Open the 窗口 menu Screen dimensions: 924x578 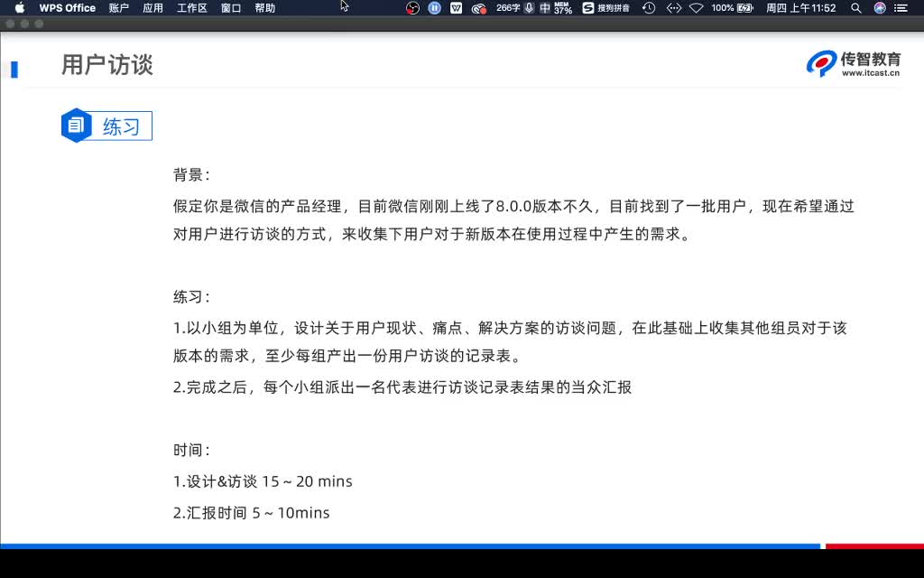(231, 7)
